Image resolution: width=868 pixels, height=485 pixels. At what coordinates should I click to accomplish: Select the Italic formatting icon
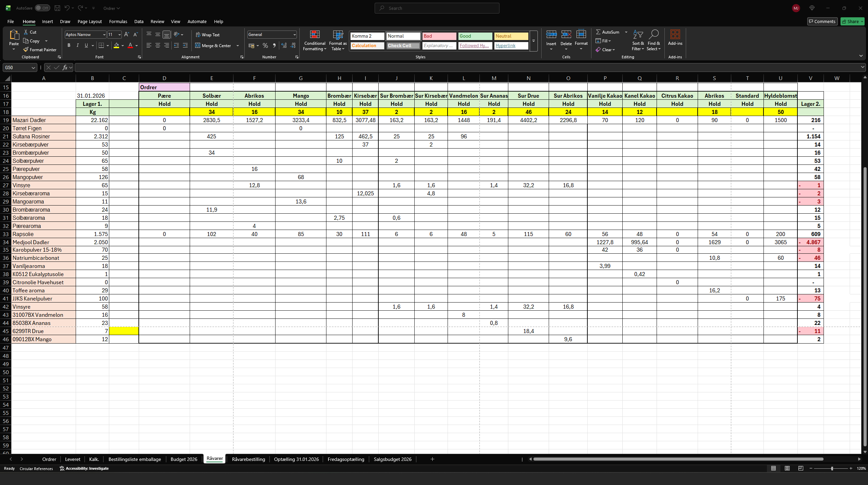[77, 45]
